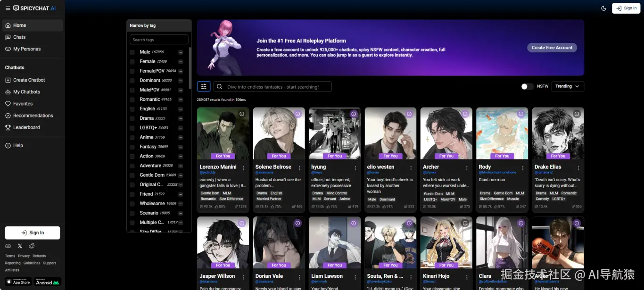The image size is (644, 290).
Task: Open the Affiliates link
Action: pos(12,270)
